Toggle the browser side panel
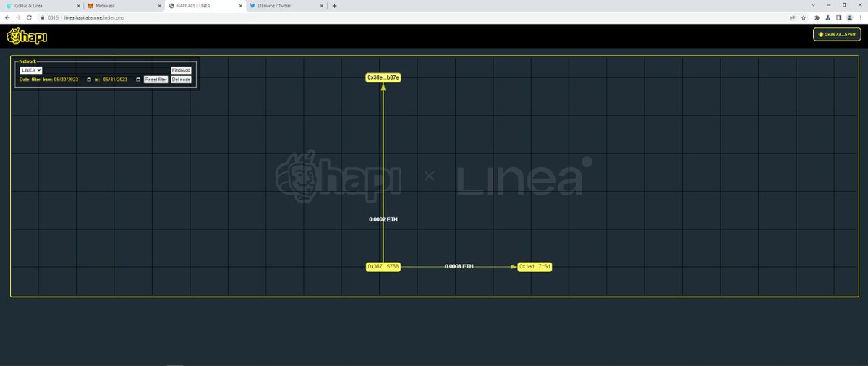Image resolution: width=868 pixels, height=366 pixels. [x=839, y=17]
